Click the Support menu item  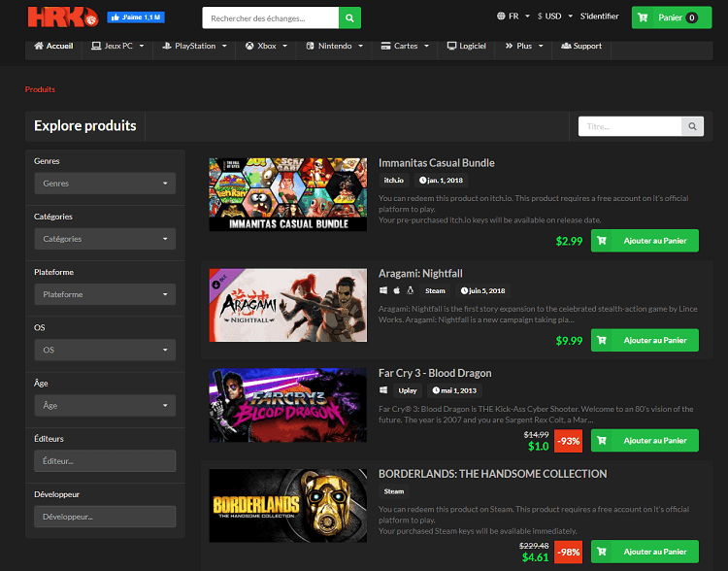[580, 46]
